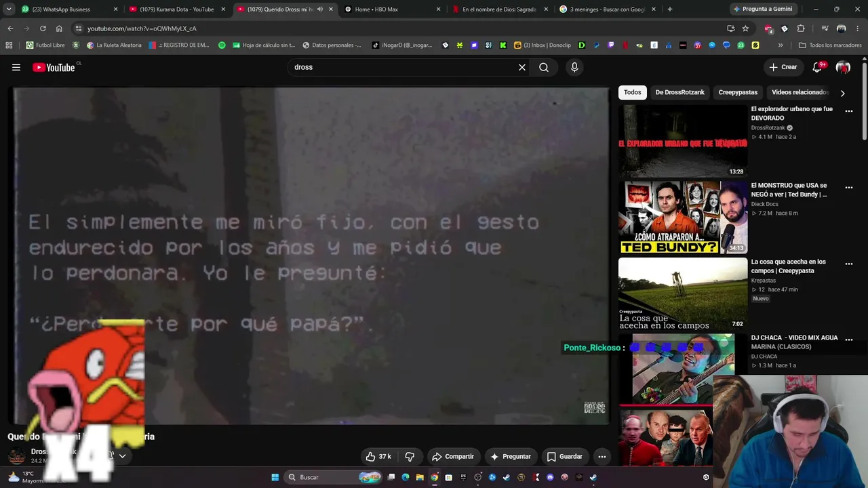The height and width of the screenshot is (488, 868).
Task: Open Discord from the taskbar
Action: pos(550,477)
